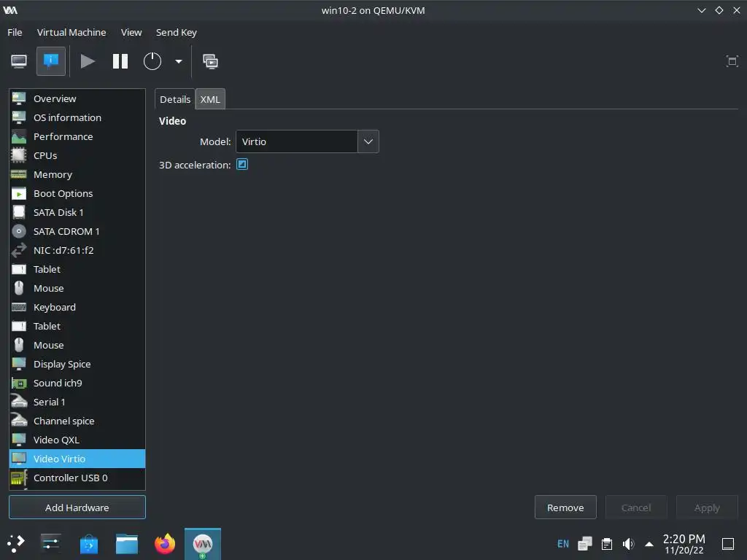Toggle the 3D acceleration checkbox

(242, 164)
